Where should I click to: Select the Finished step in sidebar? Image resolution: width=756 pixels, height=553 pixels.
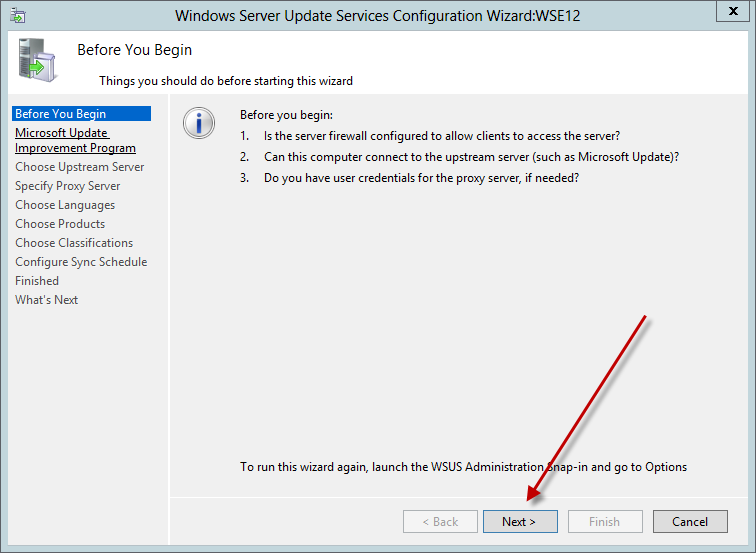[37, 281]
